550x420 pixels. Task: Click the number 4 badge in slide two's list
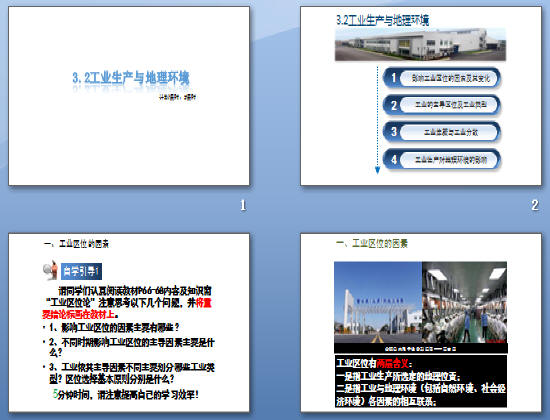(394, 159)
